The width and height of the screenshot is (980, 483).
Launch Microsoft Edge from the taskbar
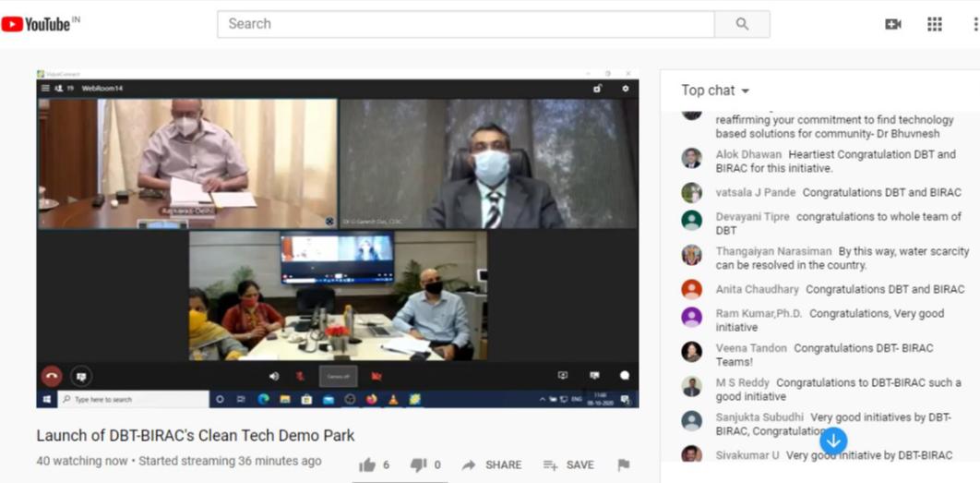coord(263,399)
